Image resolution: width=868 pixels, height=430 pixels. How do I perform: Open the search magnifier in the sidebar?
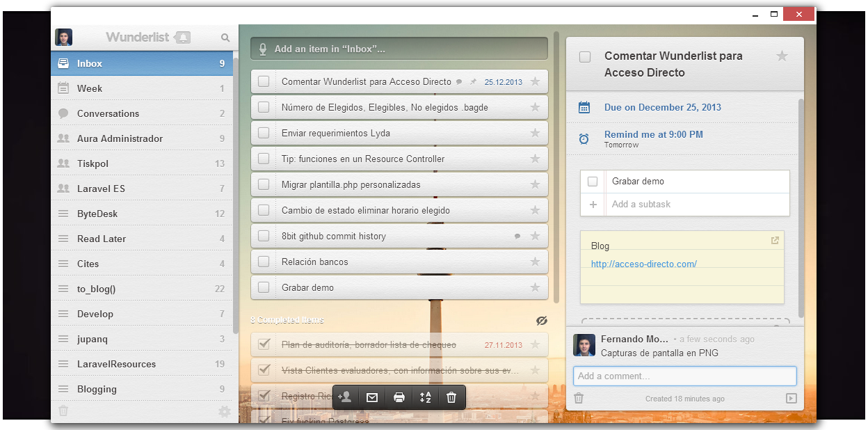[225, 38]
